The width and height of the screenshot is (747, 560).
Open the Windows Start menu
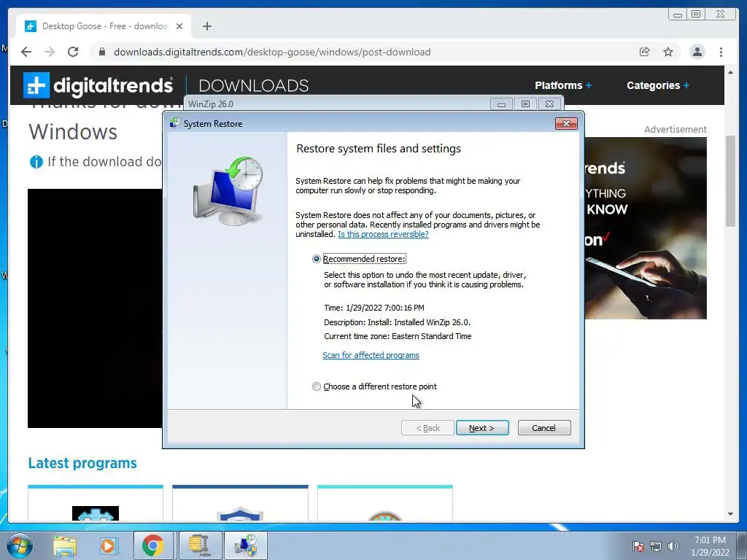click(20, 545)
